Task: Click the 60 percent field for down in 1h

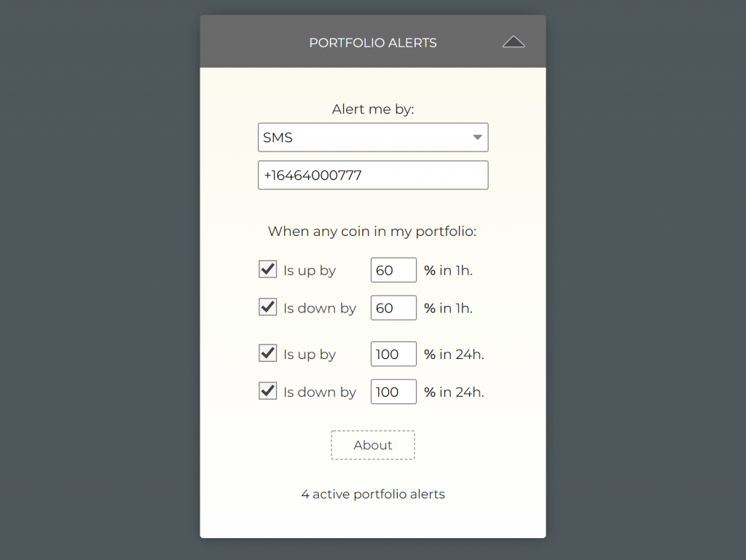Action: [393, 308]
